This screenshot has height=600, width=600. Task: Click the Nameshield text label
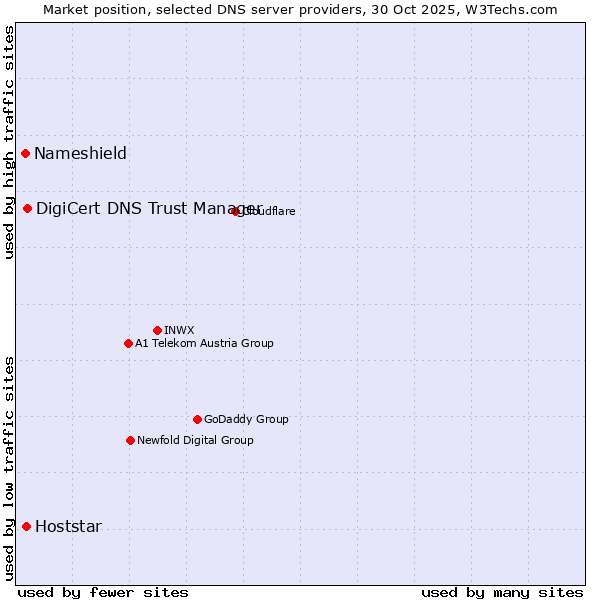(x=80, y=153)
